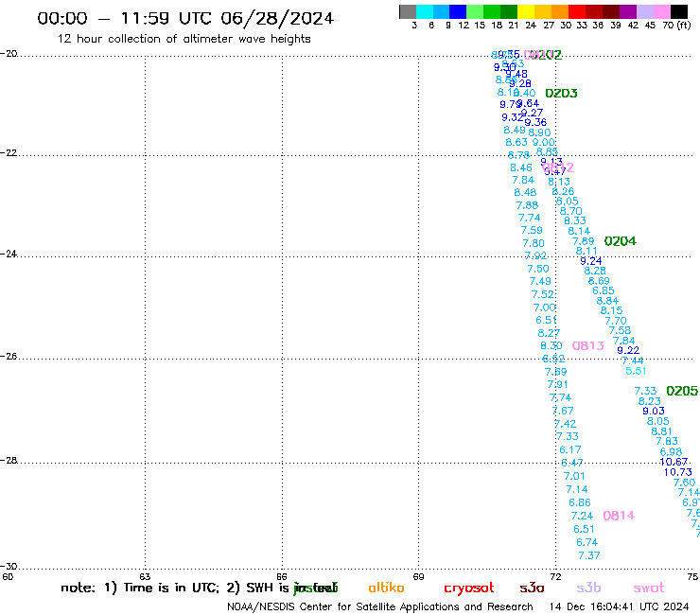
Task: Click the wave height value 8.81
Action: point(661,431)
